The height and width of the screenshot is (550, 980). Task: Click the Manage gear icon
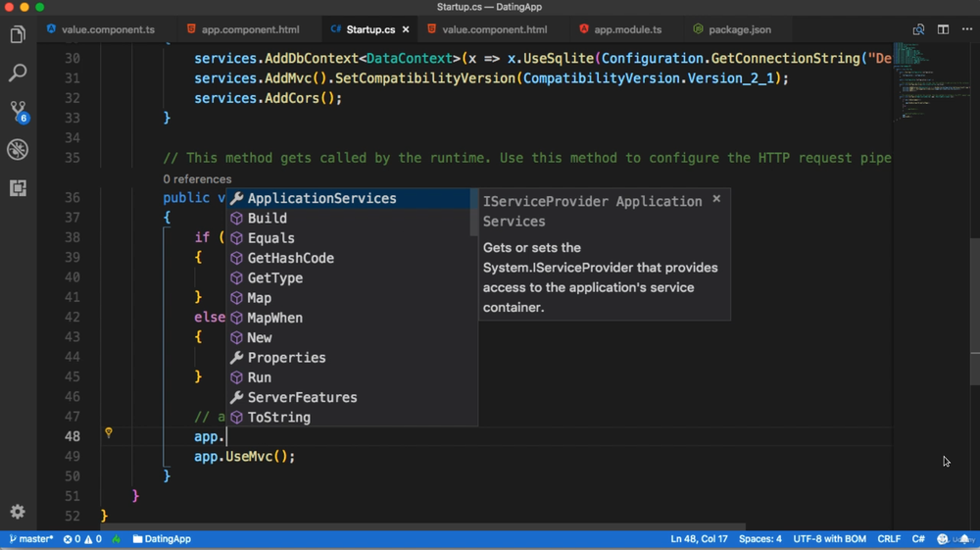tap(18, 512)
